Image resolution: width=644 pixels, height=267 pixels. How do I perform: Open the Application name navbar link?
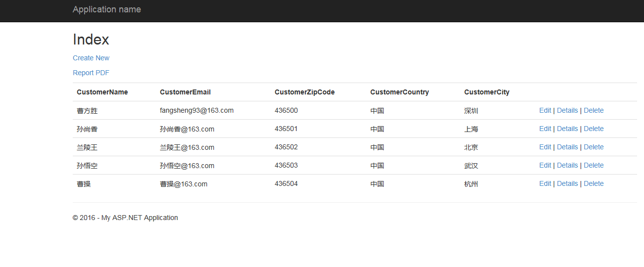(106, 9)
